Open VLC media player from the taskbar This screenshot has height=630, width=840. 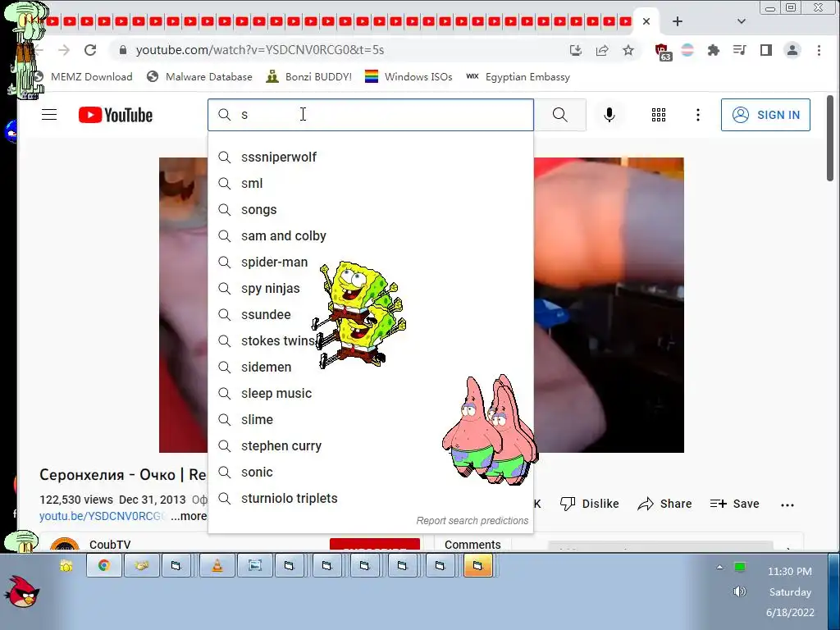(x=217, y=565)
